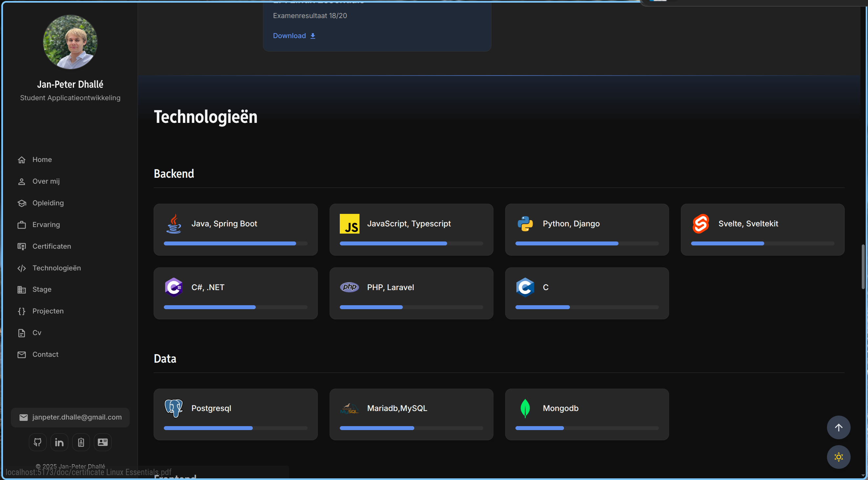Click the blue C language logo

(525, 287)
